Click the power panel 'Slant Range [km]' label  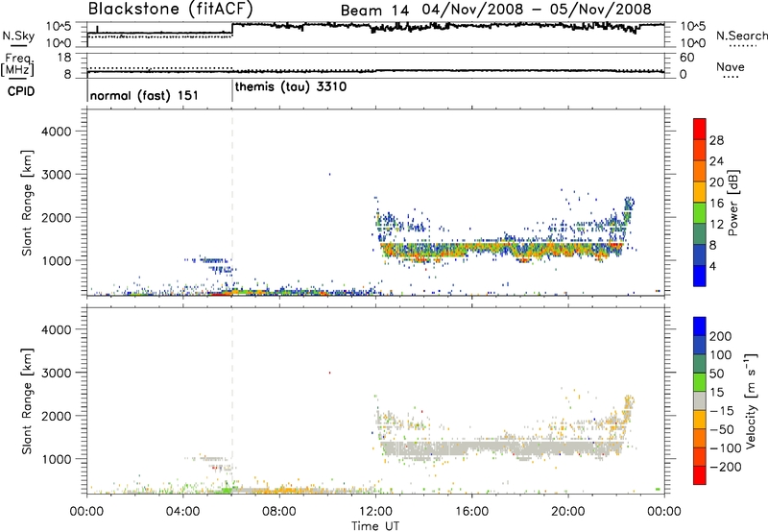(27, 203)
